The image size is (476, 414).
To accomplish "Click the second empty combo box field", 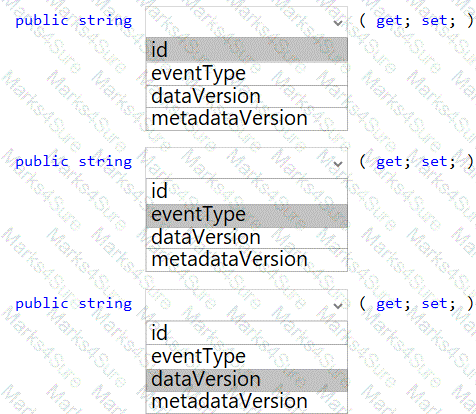I will click(247, 163).
